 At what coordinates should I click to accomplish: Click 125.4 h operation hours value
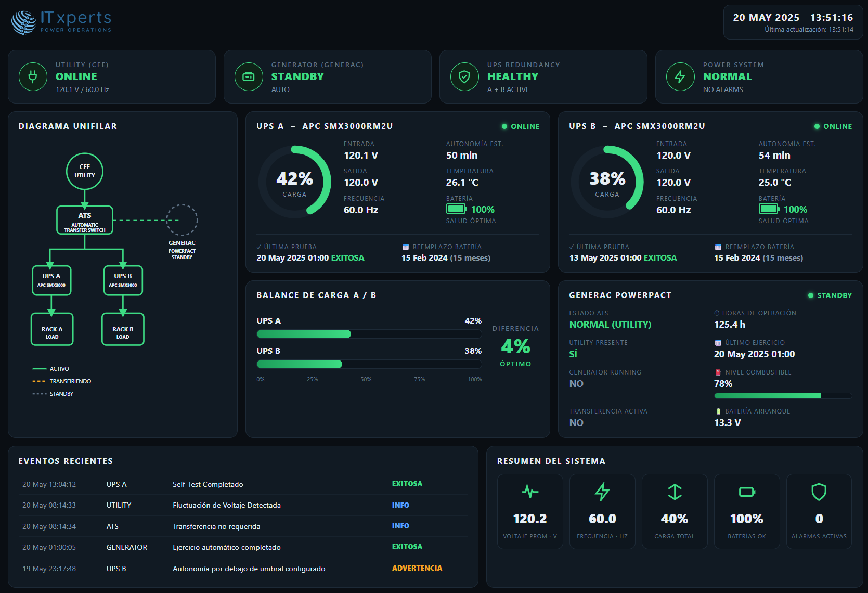coord(730,324)
